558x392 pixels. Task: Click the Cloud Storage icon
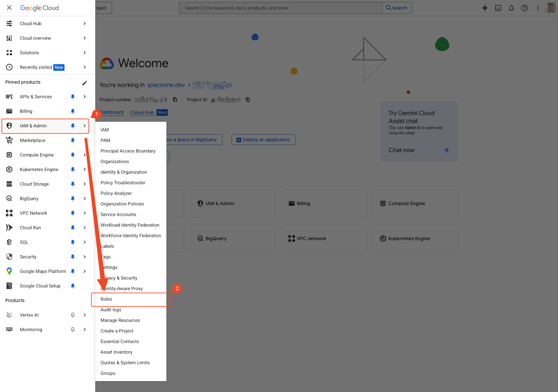tap(9, 184)
